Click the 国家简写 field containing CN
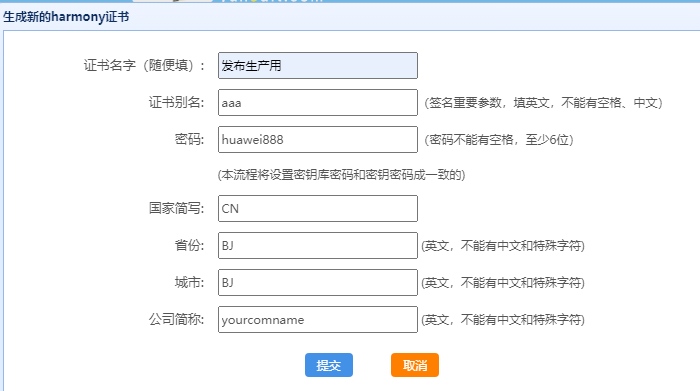 point(318,208)
